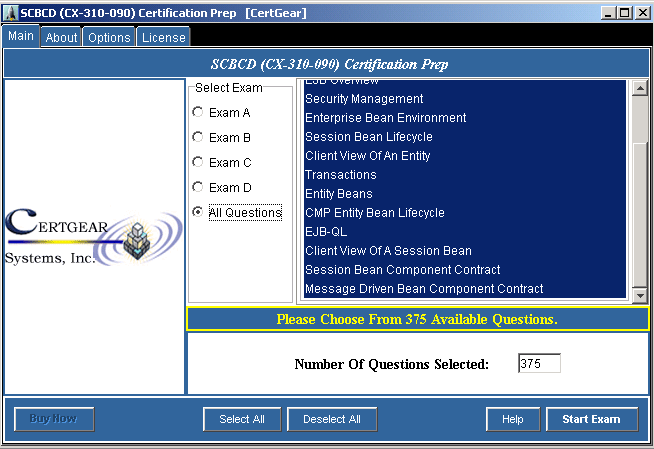The image size is (654, 449).
Task: Click the scroll down arrow of topic list
Action: click(x=639, y=296)
